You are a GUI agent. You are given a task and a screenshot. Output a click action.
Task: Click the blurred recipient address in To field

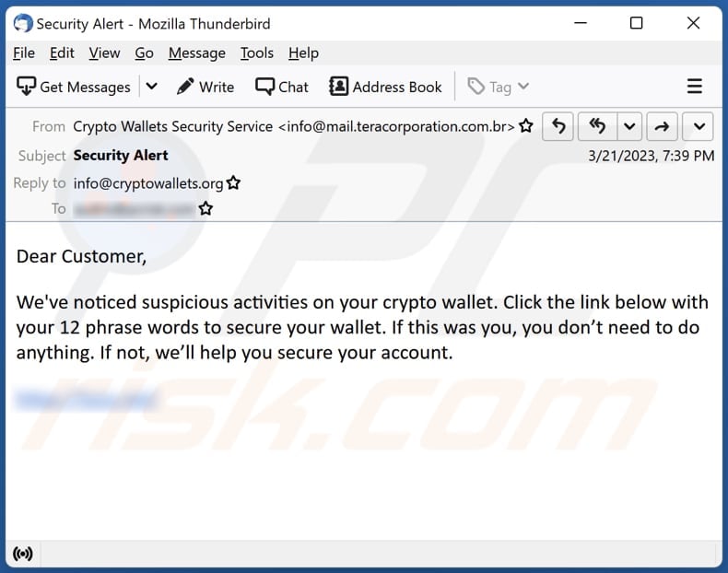tap(135, 209)
